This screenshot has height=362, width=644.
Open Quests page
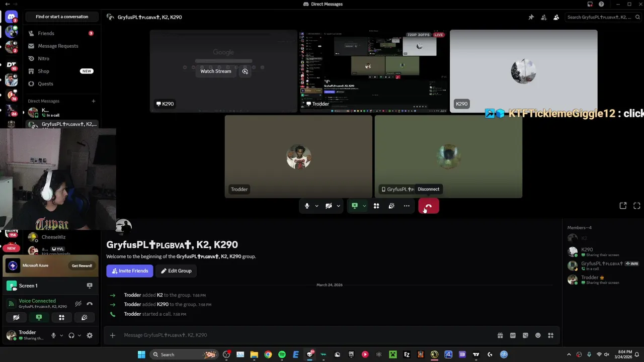pos(61,83)
